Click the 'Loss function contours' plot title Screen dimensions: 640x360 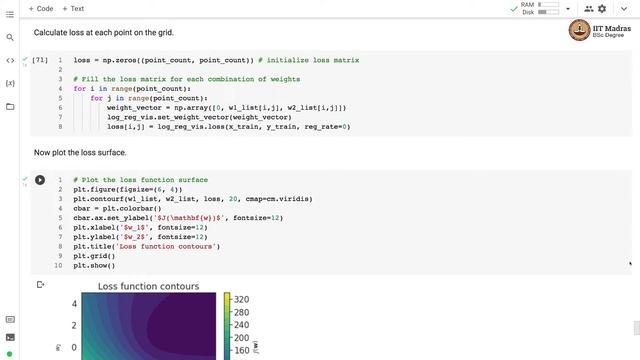[x=149, y=287]
